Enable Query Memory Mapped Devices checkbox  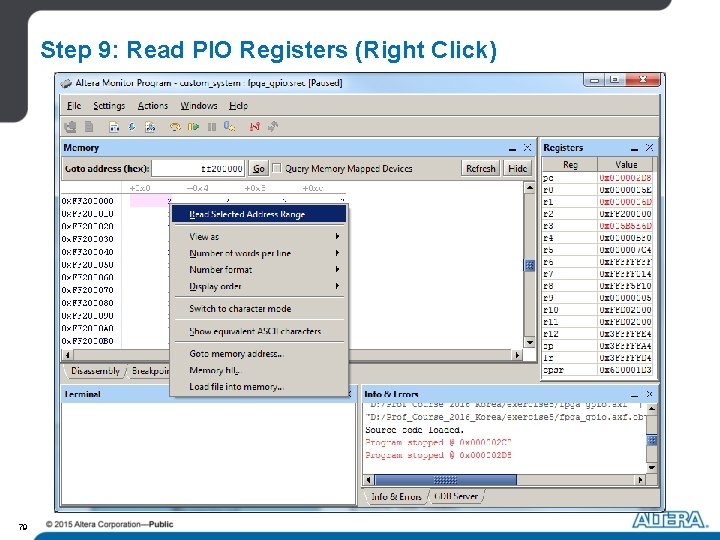[277, 168]
